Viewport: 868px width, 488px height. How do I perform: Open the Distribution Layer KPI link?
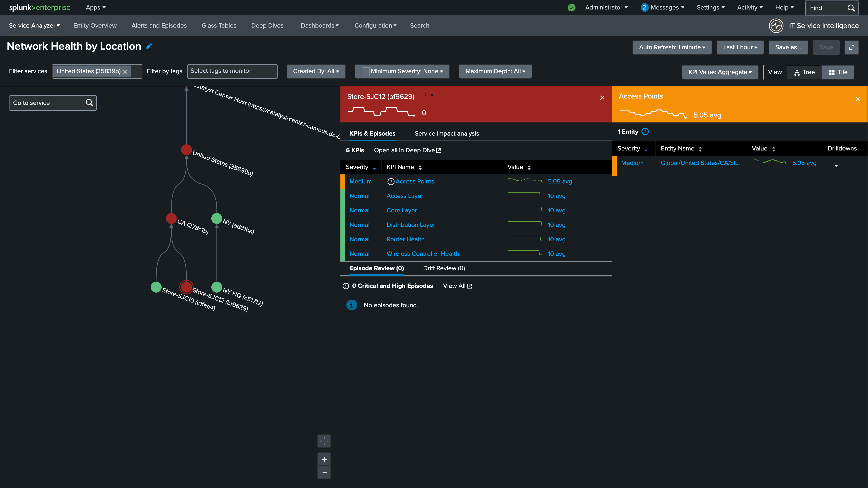[x=411, y=225]
